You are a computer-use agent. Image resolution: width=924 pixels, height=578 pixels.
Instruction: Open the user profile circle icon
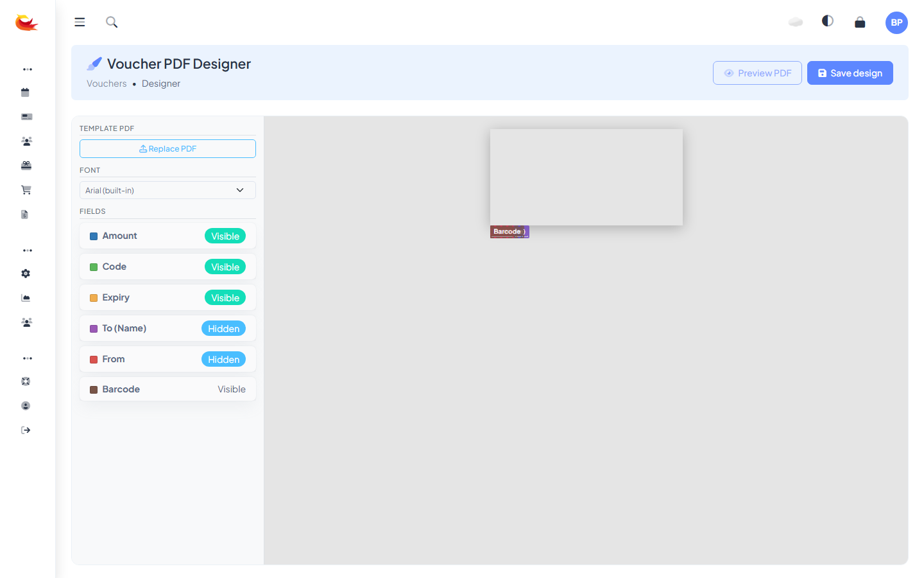coord(26,406)
